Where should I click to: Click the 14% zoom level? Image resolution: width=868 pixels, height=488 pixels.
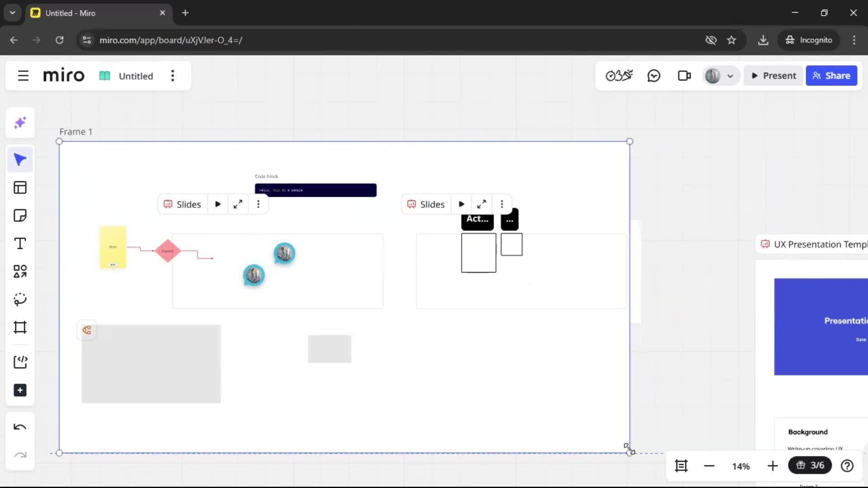coord(741,466)
